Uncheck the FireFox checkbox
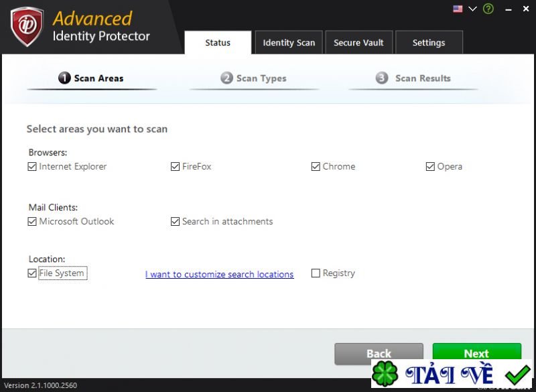Screen dimensions: 536x392 click(175, 166)
